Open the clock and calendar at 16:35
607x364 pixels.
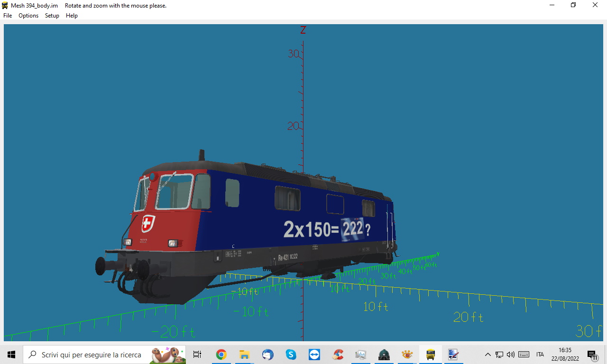[x=565, y=355]
